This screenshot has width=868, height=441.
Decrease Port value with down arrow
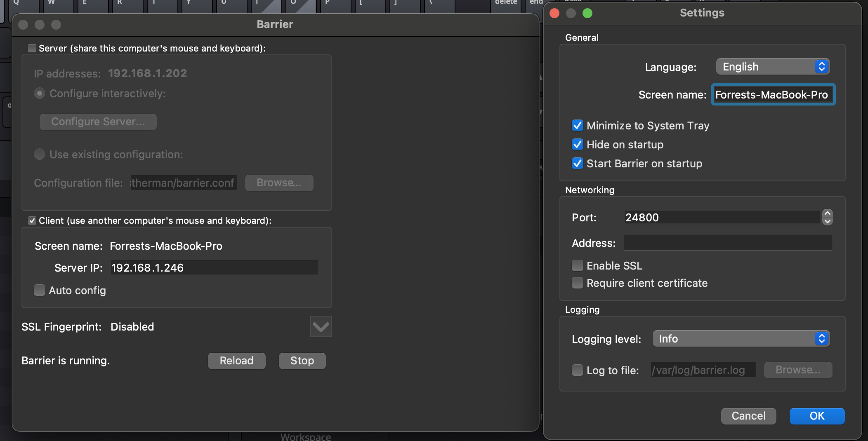click(827, 221)
